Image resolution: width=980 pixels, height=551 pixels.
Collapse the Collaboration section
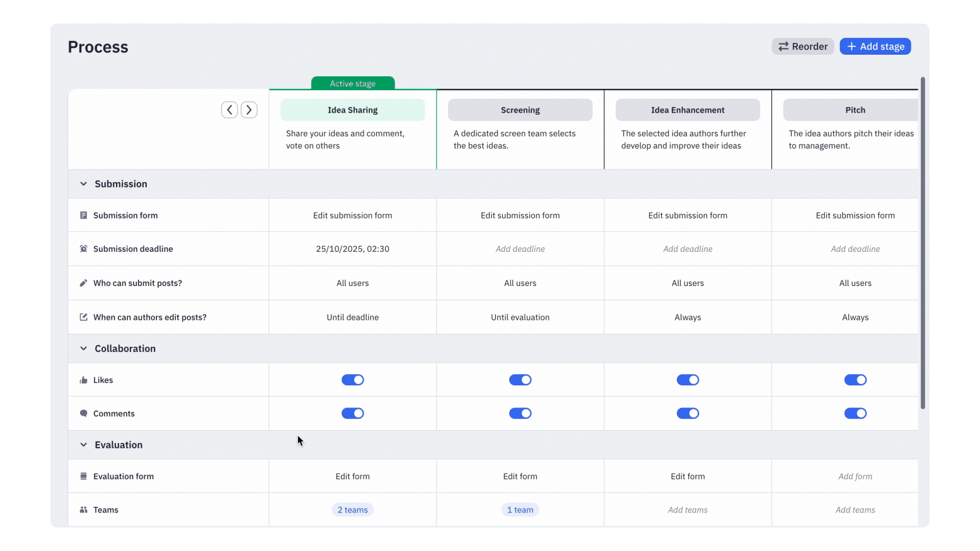83,348
